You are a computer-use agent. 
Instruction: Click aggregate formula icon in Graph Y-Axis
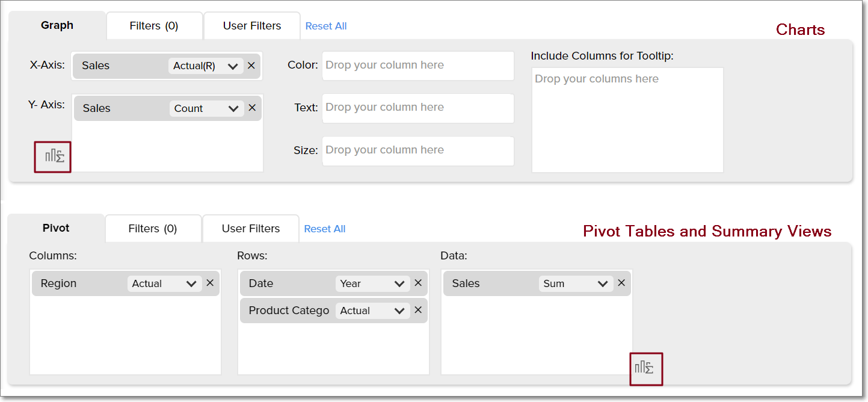[54, 157]
